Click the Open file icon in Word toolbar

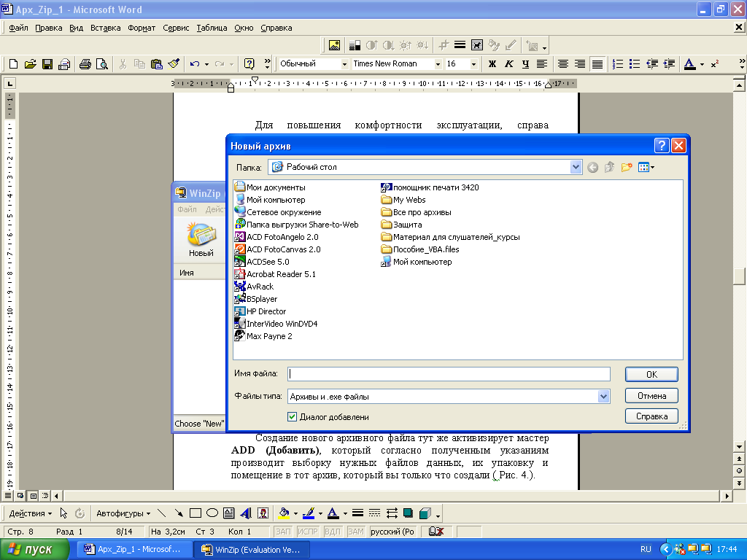click(x=30, y=64)
